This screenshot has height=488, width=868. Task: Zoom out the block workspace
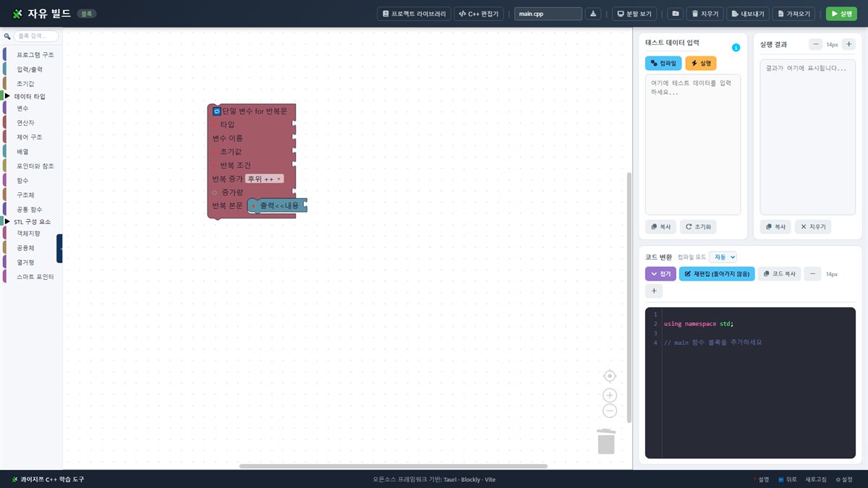(610, 411)
